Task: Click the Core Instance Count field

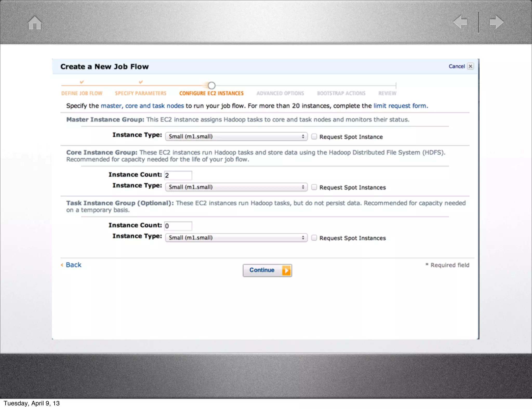Action: click(x=178, y=175)
